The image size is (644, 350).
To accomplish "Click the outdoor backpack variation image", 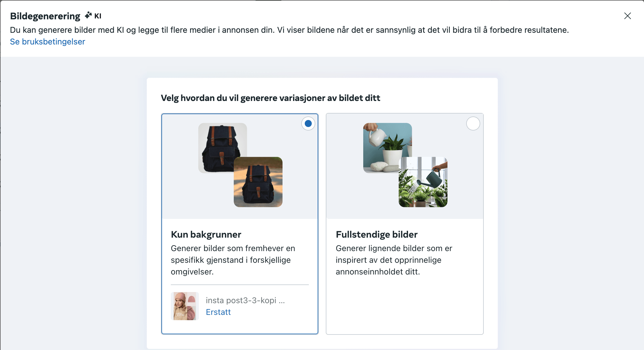I will (258, 182).
